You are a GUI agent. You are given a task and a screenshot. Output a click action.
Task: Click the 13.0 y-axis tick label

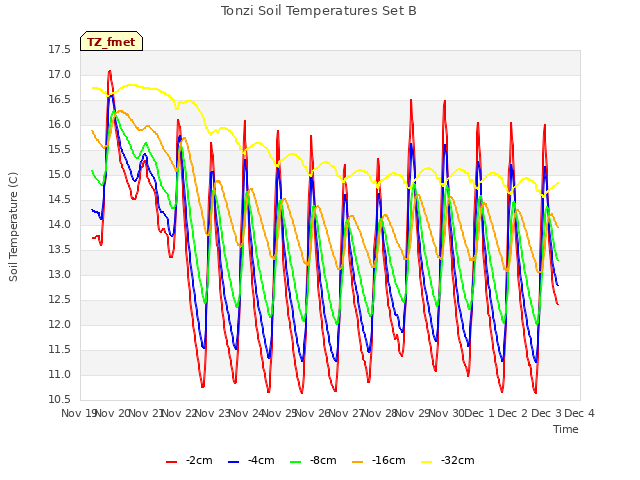60,275
